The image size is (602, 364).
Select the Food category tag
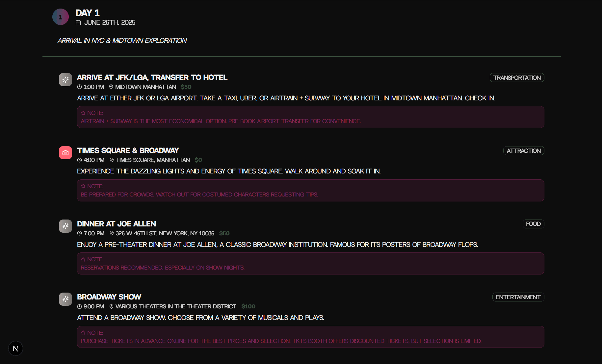tap(533, 224)
